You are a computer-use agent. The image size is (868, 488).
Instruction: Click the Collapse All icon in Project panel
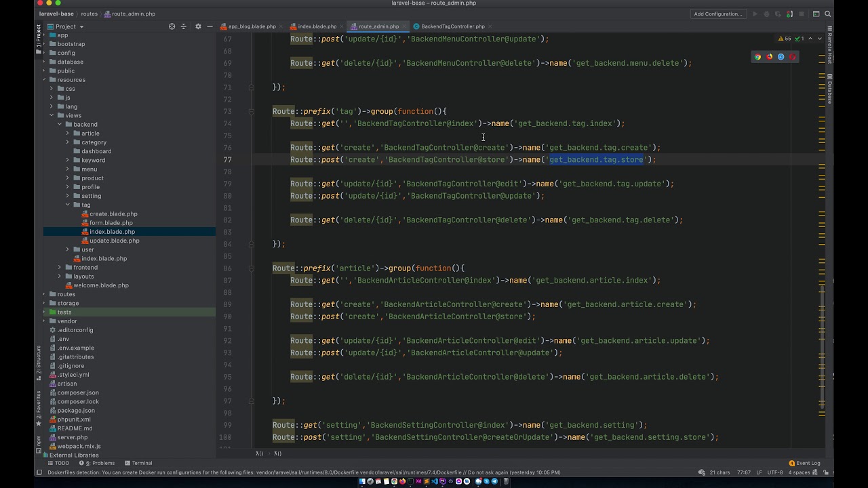[x=183, y=26]
